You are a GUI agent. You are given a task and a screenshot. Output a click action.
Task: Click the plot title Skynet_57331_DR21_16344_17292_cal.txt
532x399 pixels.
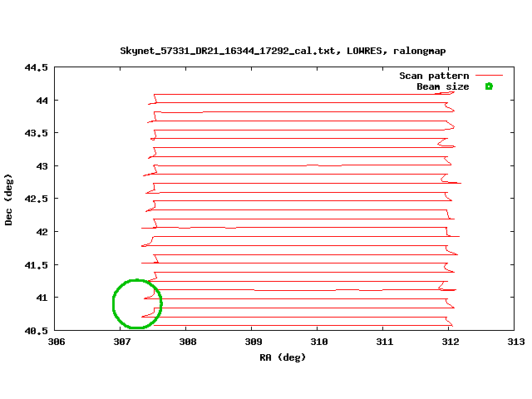(283, 51)
